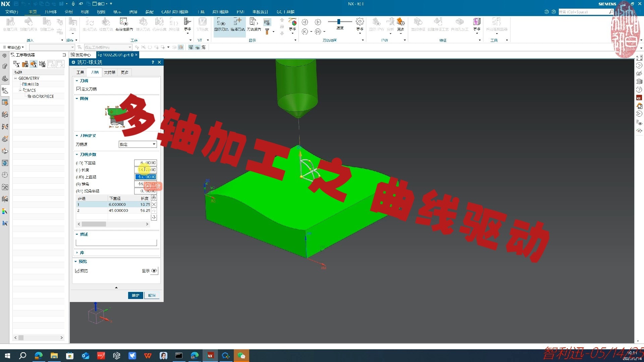Open the 分析 ribbon tab
Screen dimensions: 644x362
pos(69,12)
